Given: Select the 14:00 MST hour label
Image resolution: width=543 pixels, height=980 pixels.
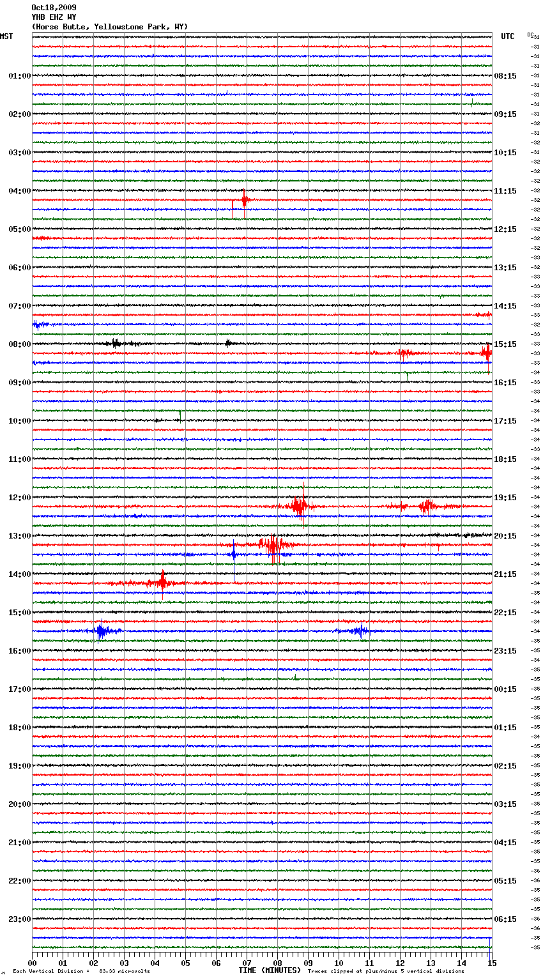Looking at the screenshot, I should point(19,574).
